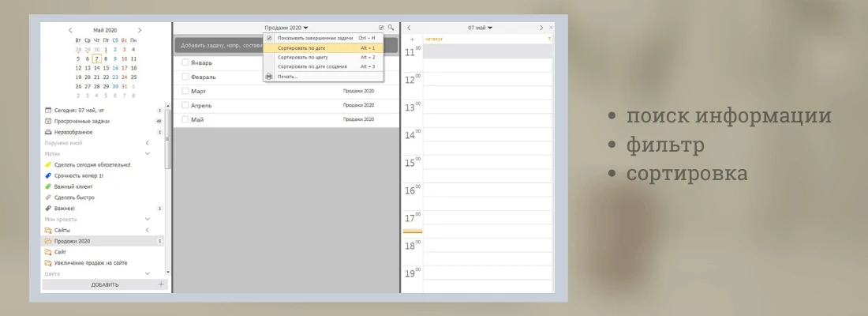Click the search magnifier icon in task list header
The height and width of the screenshot is (316, 868).
coord(391,28)
